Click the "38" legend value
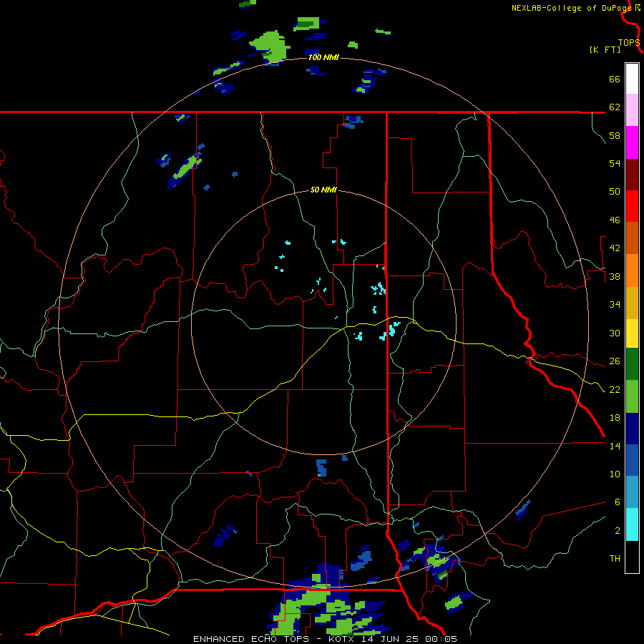The image size is (644, 644). [615, 277]
